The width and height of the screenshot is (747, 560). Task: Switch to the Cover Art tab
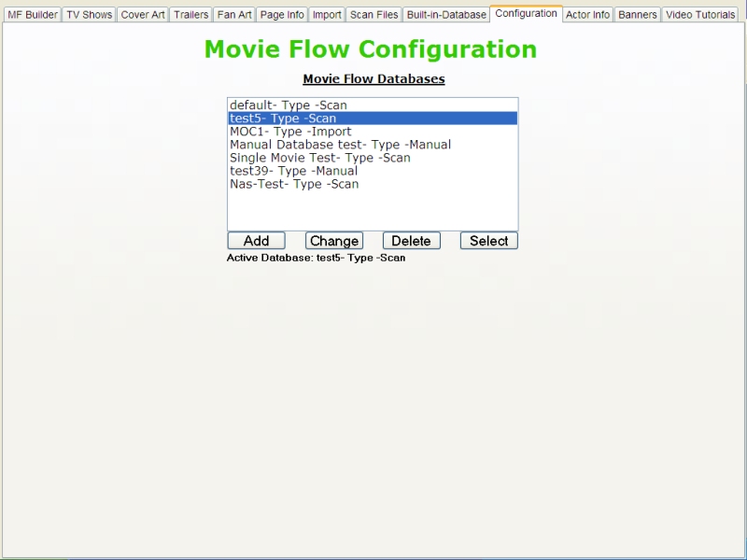click(x=141, y=14)
